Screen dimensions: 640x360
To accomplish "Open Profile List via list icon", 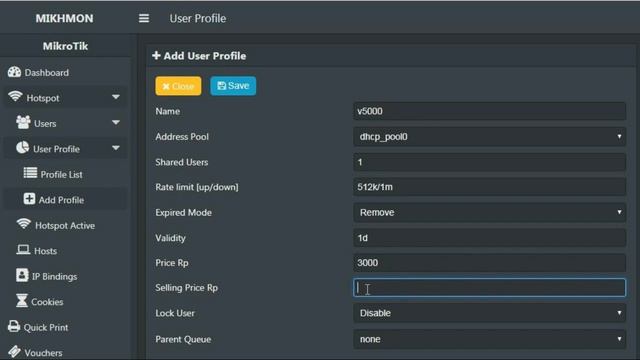I will pyautogui.click(x=30, y=173).
